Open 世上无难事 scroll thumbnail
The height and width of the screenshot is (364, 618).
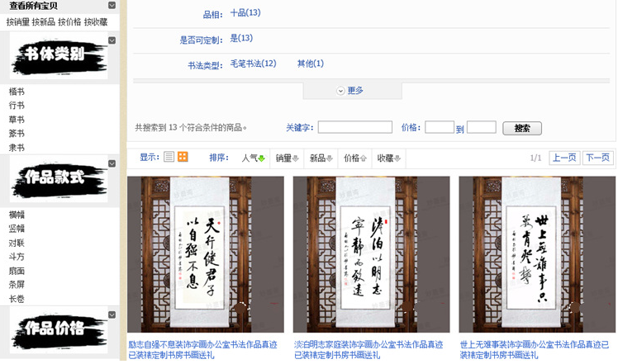tap(537, 254)
